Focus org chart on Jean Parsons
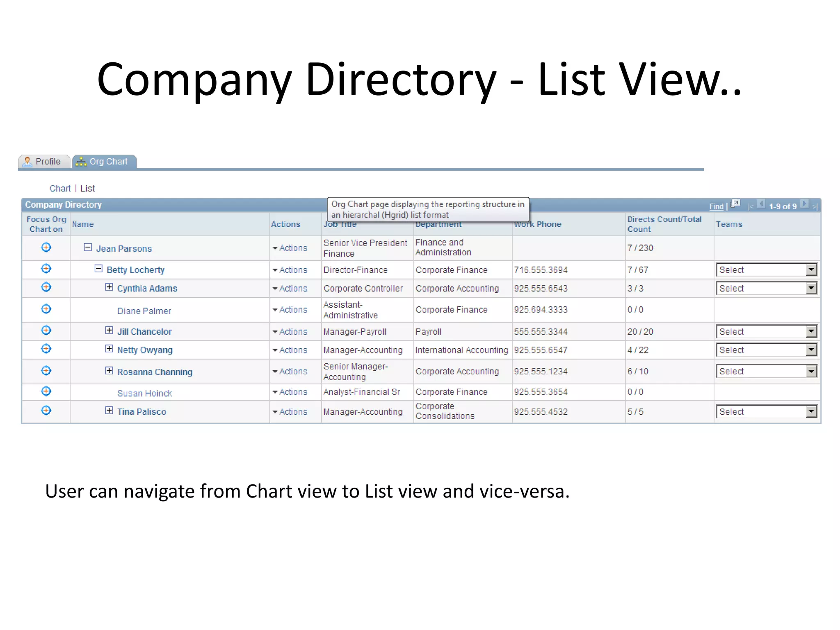The height and width of the screenshot is (630, 840). click(x=46, y=247)
